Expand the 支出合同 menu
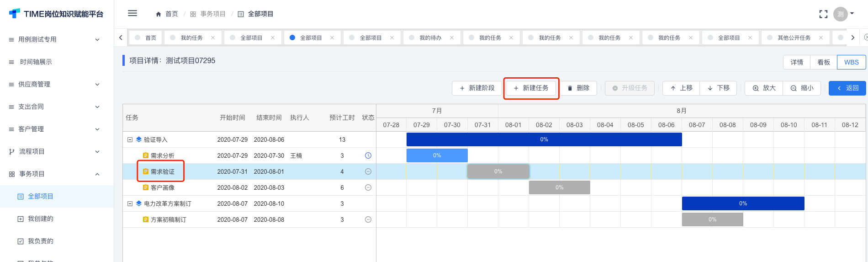Screen dimensions: 868x262 (57, 107)
